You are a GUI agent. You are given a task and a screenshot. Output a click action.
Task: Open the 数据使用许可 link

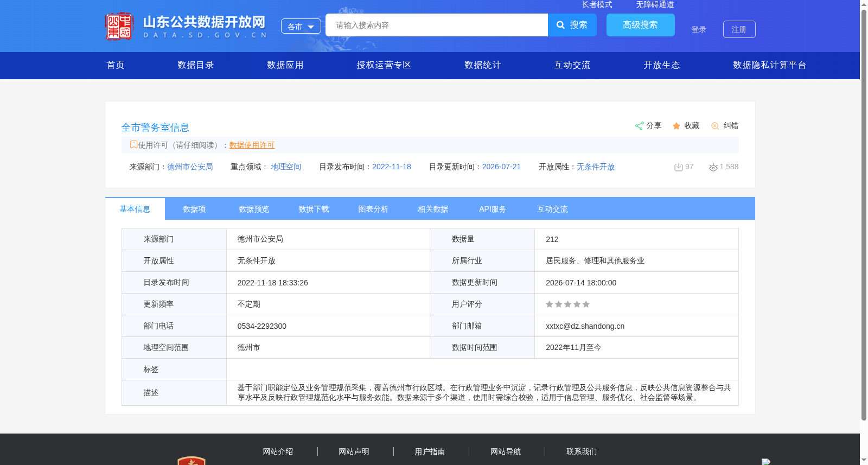tap(252, 145)
